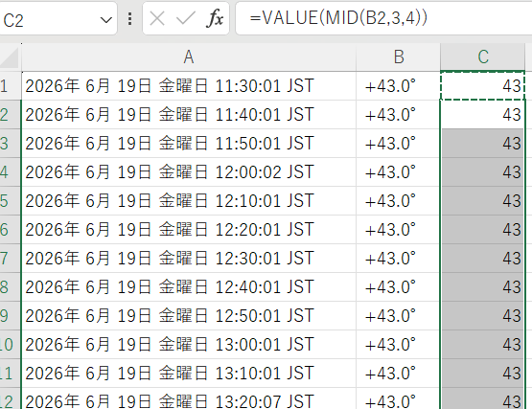The height and width of the screenshot is (409, 532).
Task: Select row 4 header
Action: tap(11, 172)
